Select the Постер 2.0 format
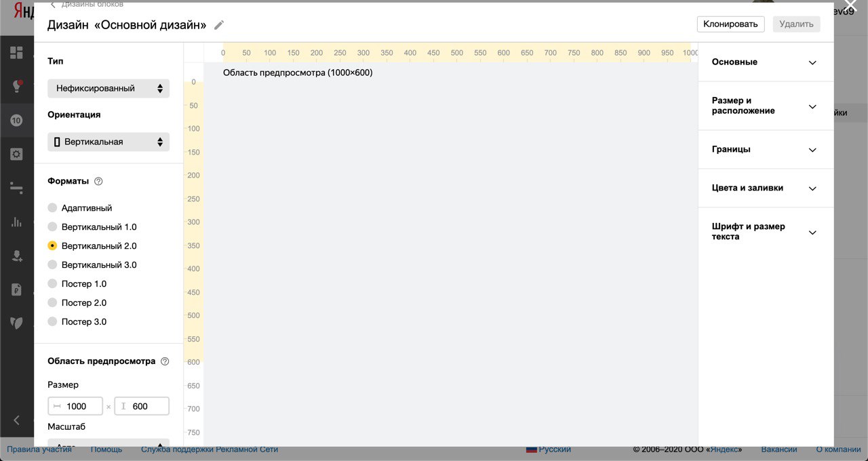 77,303
